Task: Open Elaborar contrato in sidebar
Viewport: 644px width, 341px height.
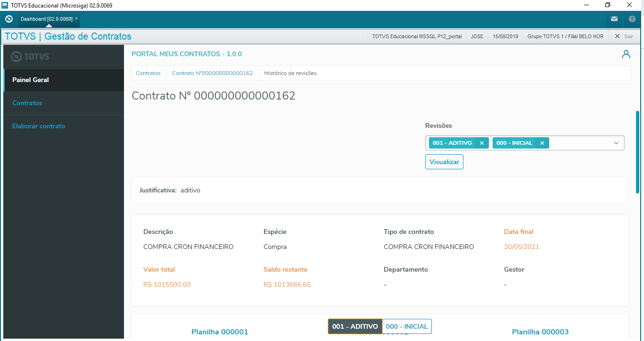Action: pyautogui.click(x=64, y=126)
